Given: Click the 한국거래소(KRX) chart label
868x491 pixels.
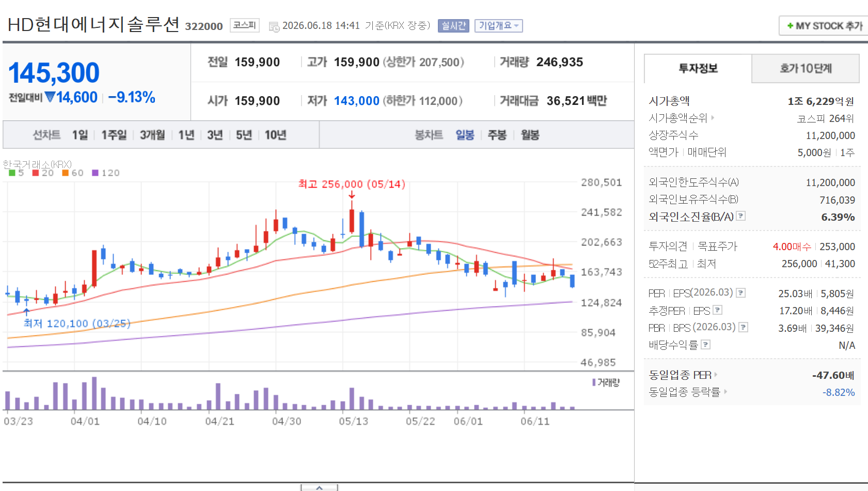Looking at the screenshot, I should click(37, 164).
